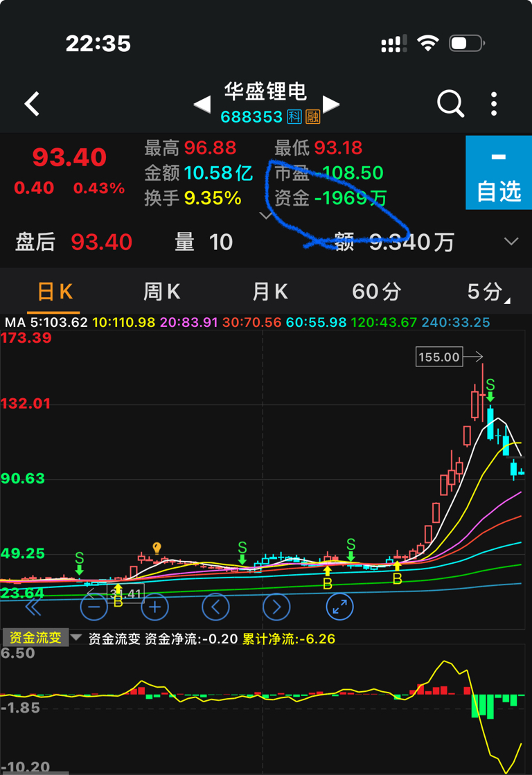Image resolution: width=532 pixels, height=775 pixels.
Task: Tap the change percent 0.43%
Action: point(99,188)
